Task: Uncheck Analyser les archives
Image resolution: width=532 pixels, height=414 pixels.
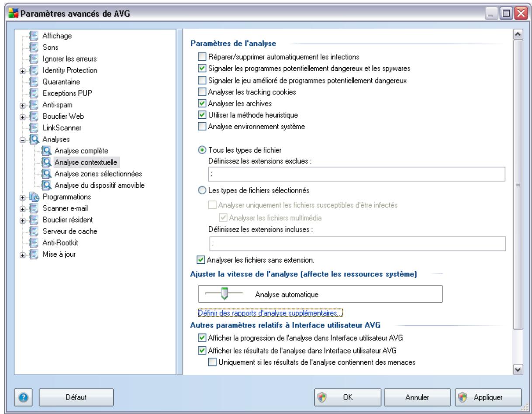Action: (201, 103)
